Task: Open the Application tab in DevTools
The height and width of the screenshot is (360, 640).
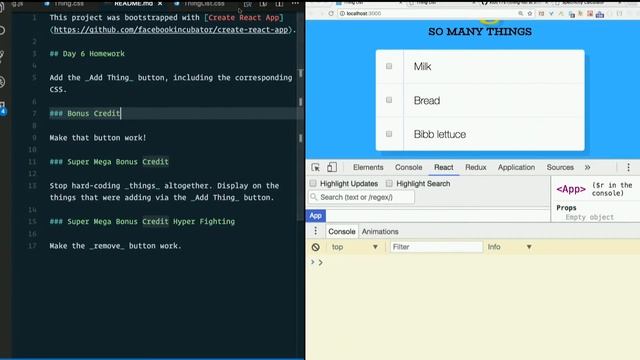Action: [516, 167]
